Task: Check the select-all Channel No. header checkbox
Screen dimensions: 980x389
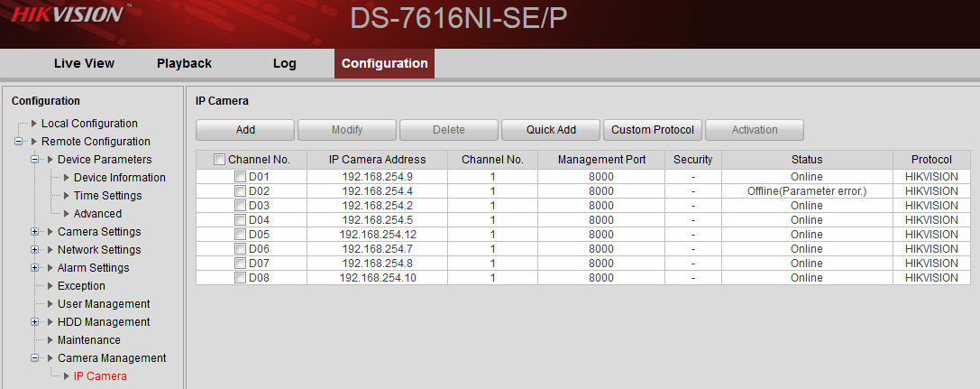Action: coord(220,160)
